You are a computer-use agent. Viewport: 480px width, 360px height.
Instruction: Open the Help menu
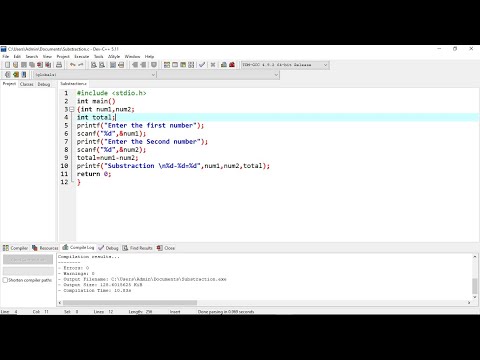pos(149,56)
